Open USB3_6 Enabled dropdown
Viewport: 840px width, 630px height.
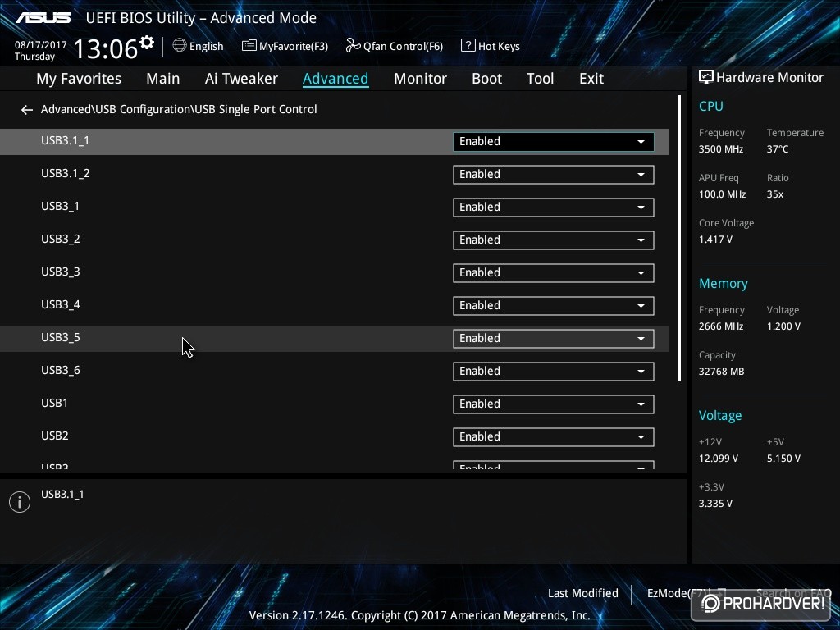pyautogui.click(x=554, y=372)
